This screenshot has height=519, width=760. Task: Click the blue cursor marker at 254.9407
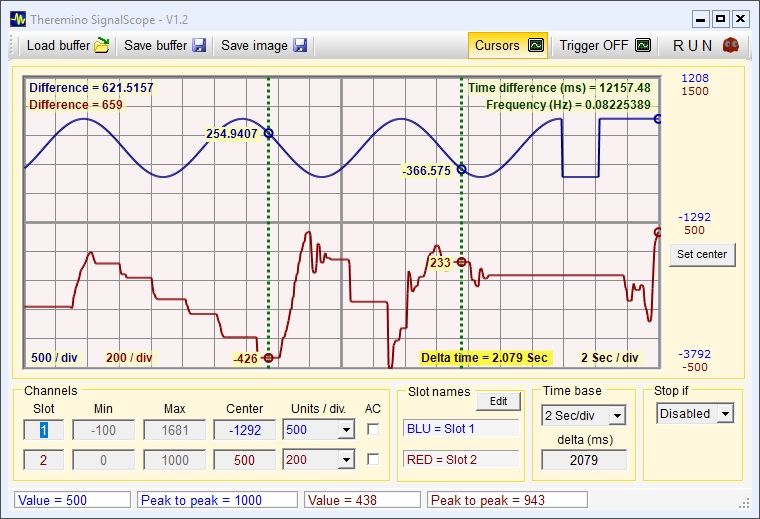click(x=268, y=133)
